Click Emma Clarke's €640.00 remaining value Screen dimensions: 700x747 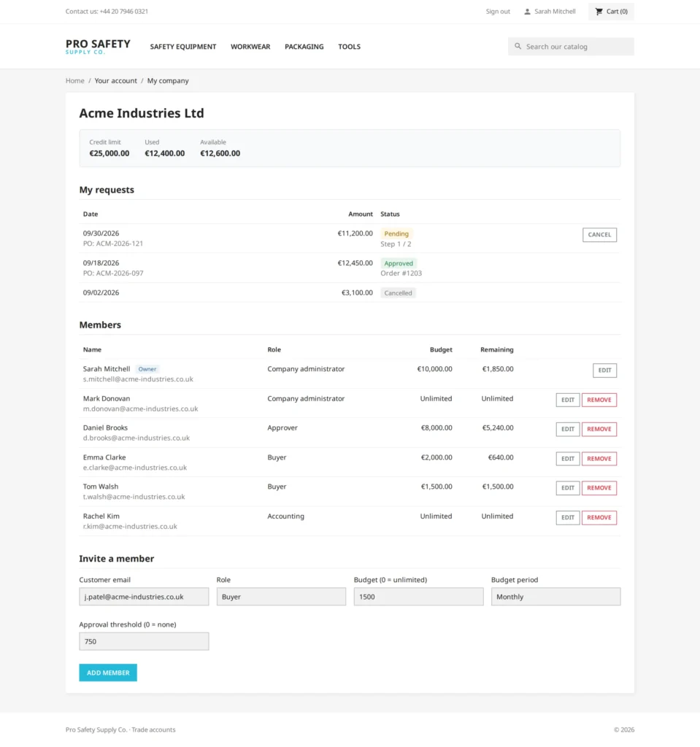point(501,457)
